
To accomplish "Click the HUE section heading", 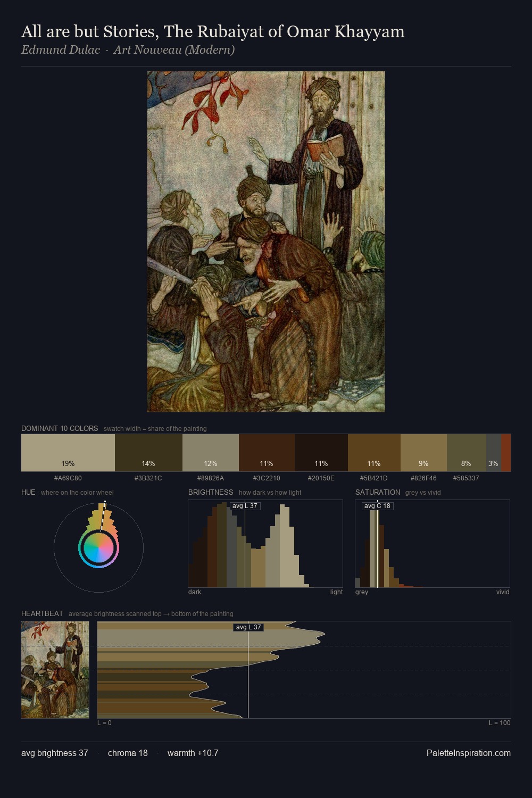I will (28, 492).
